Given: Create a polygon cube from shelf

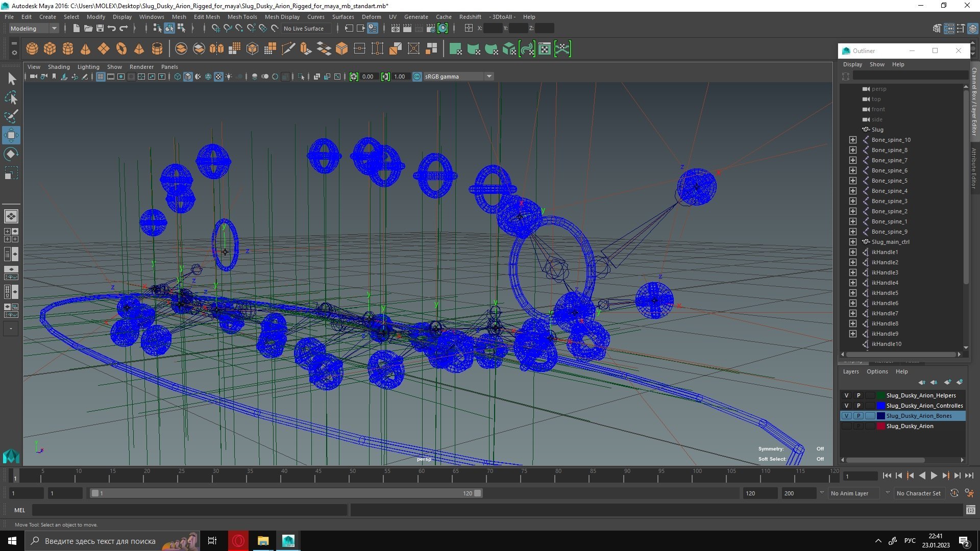Looking at the screenshot, I should (x=50, y=49).
